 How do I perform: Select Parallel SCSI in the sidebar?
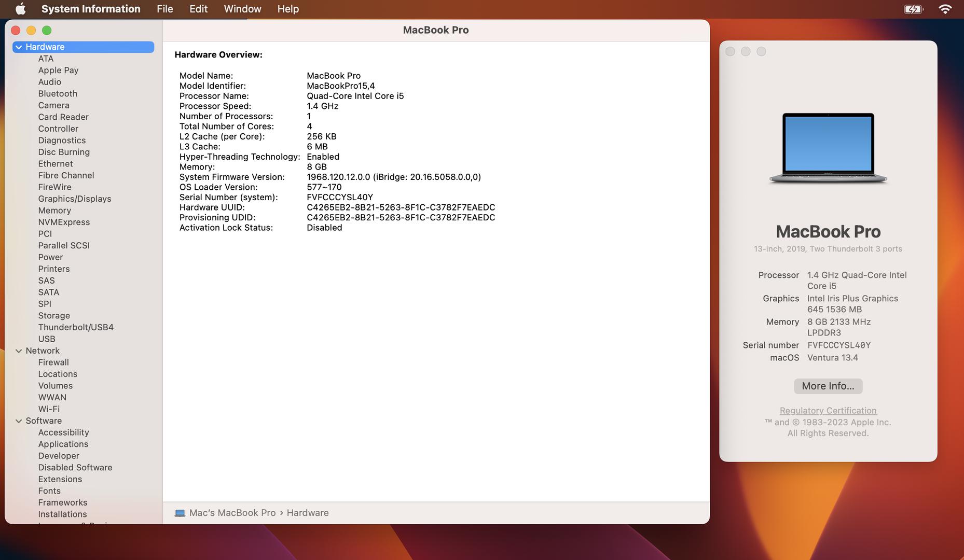(64, 245)
